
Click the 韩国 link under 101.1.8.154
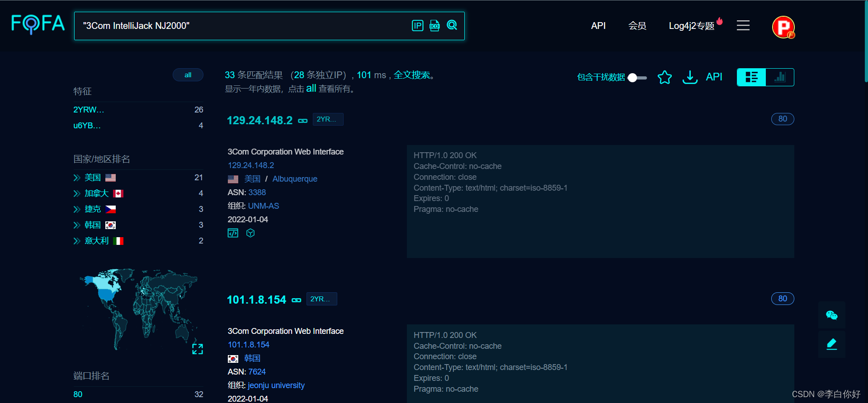pyautogui.click(x=252, y=358)
